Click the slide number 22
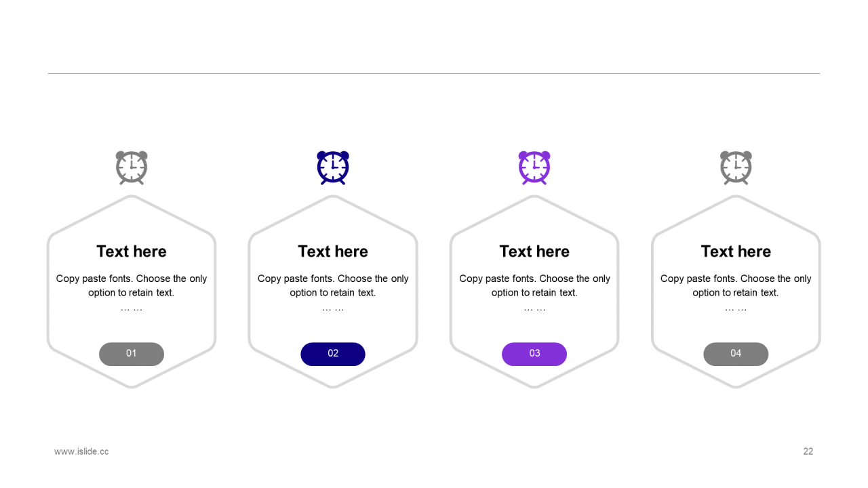Image resolution: width=868 pixels, height=488 pixels. pos(808,451)
